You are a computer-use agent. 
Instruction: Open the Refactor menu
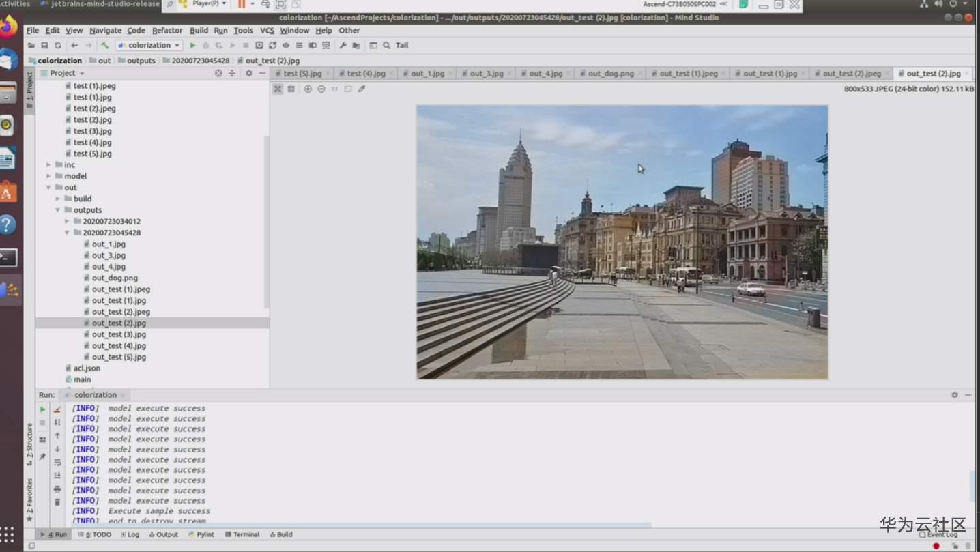pos(167,31)
